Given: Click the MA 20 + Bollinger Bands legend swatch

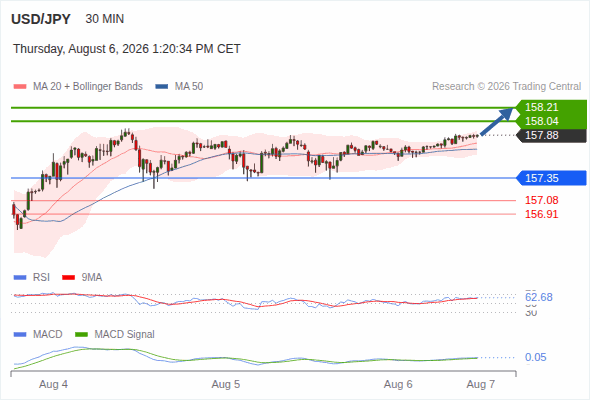Looking at the screenshot, I should click(20, 87).
